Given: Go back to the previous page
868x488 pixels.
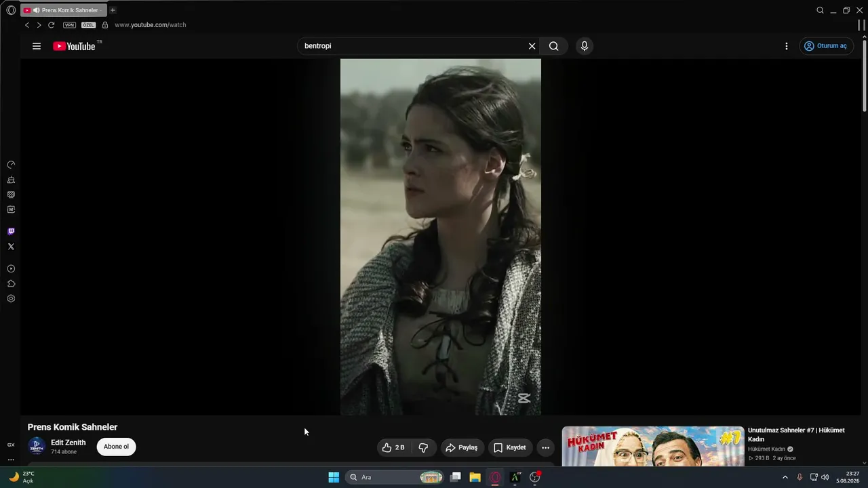Looking at the screenshot, I should 27,25.
